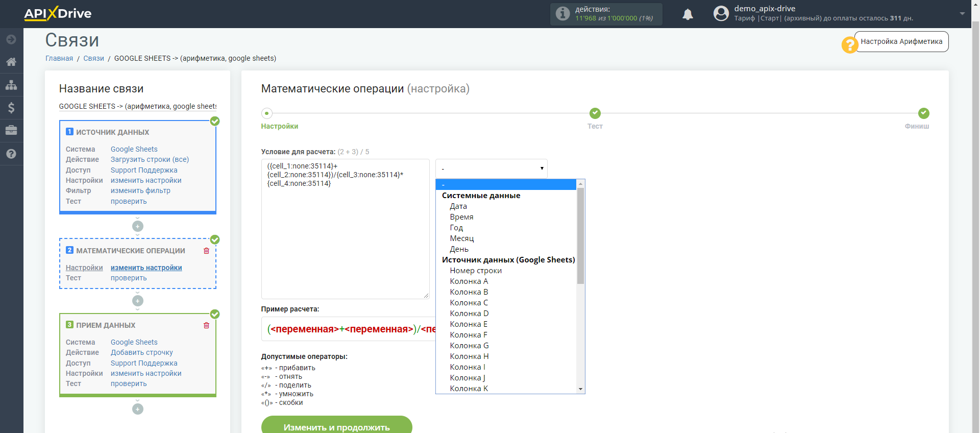Expand the sidebar arrow icon

(11, 39)
